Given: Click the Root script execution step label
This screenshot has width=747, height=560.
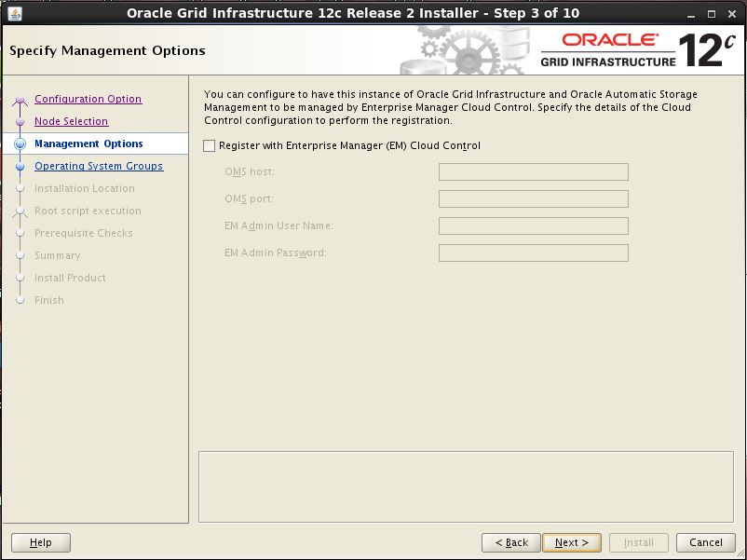Looking at the screenshot, I should click(x=88, y=211).
